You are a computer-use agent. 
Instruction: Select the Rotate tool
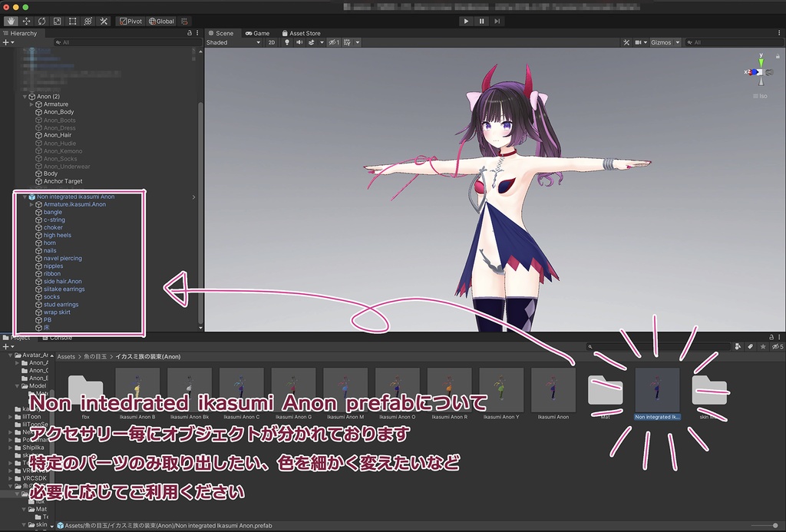coord(42,21)
